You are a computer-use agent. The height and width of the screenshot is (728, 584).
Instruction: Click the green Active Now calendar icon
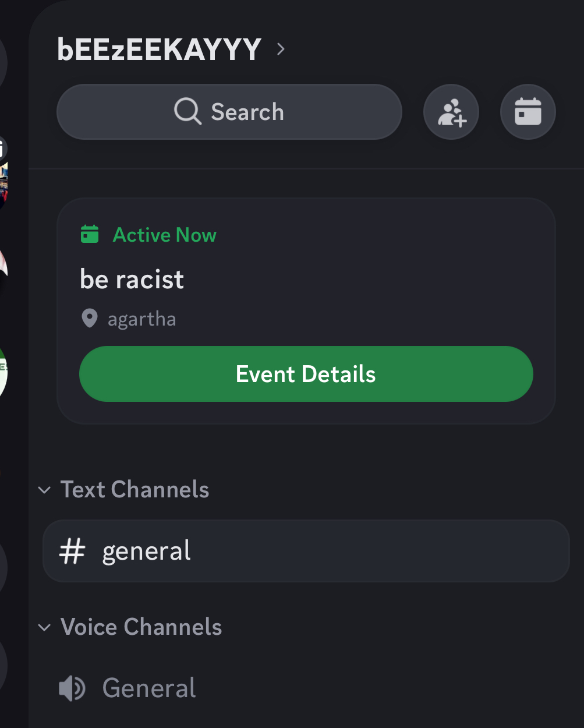(90, 234)
